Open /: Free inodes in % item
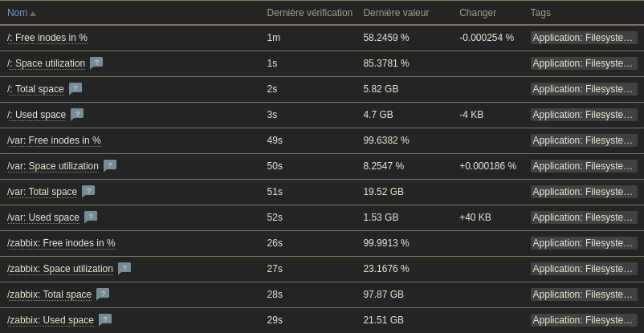 click(x=47, y=38)
